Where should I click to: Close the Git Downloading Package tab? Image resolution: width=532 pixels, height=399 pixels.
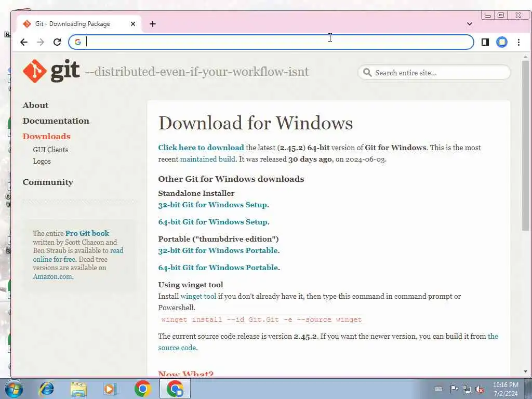coord(133,24)
